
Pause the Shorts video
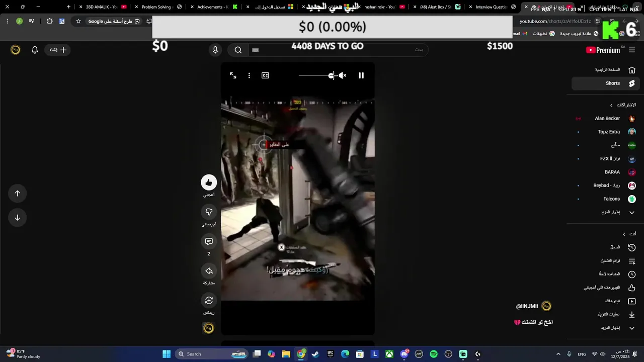361,75
